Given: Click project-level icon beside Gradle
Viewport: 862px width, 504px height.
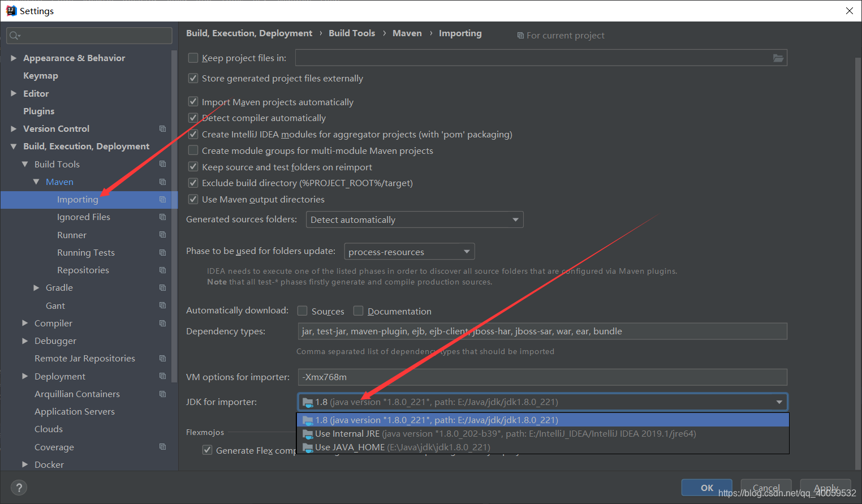Looking at the screenshot, I should (x=162, y=288).
